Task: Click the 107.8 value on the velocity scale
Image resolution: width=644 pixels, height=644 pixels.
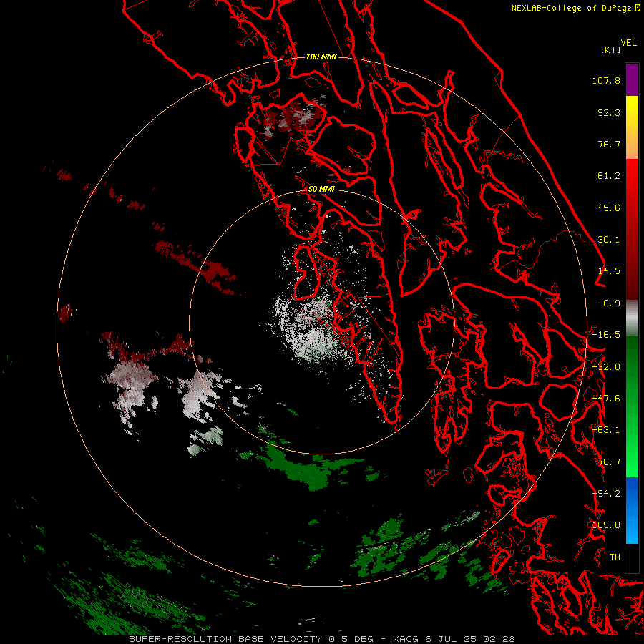Action: pyautogui.click(x=606, y=80)
